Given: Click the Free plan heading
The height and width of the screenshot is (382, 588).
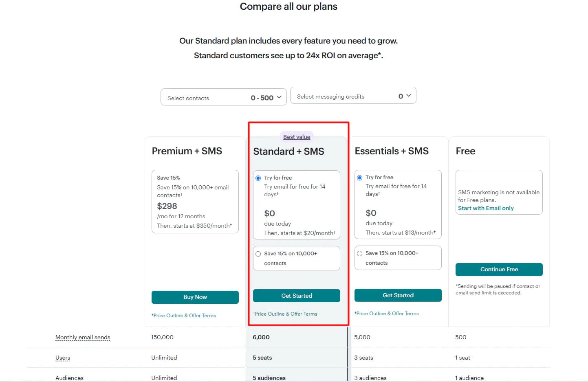Looking at the screenshot, I should pyautogui.click(x=465, y=151).
